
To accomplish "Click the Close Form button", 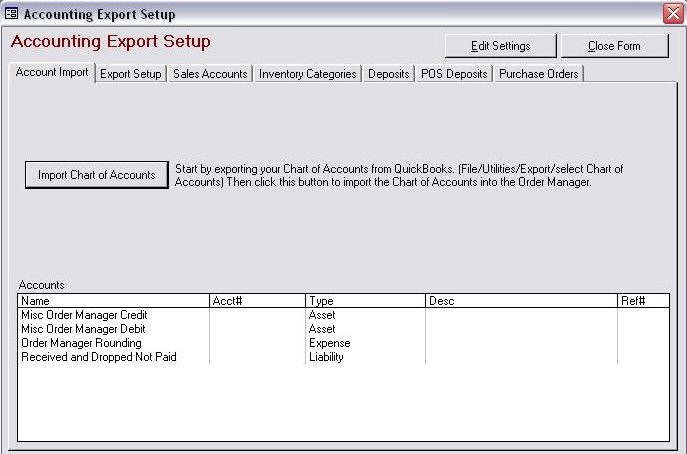I will tap(614, 46).
